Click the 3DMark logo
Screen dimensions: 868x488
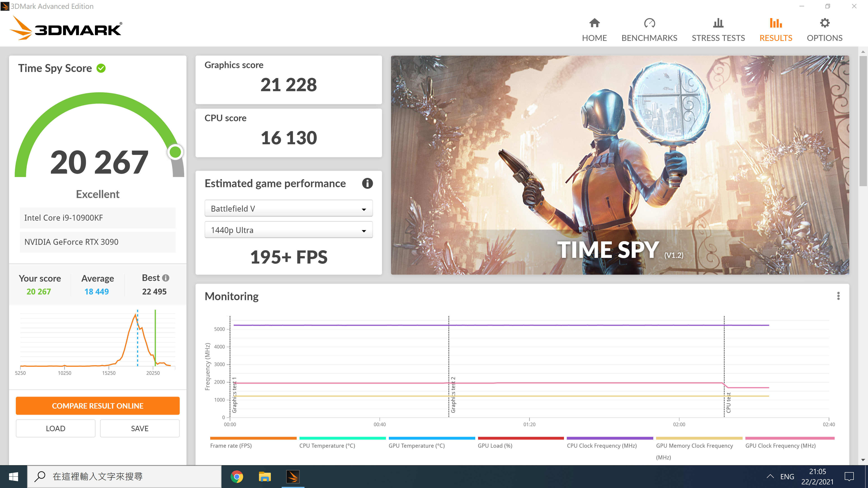66,28
